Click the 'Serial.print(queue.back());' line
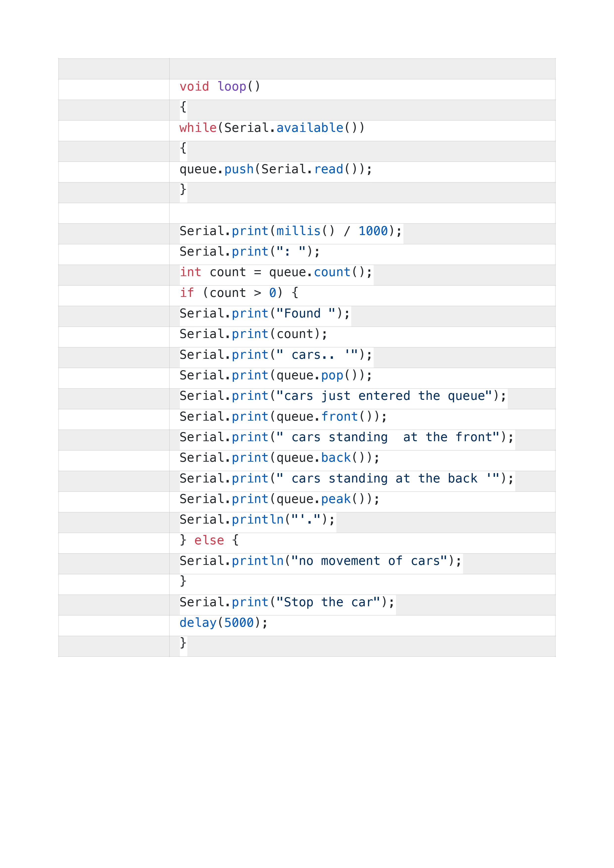Screen dimensions: 614x868 (x=279, y=458)
